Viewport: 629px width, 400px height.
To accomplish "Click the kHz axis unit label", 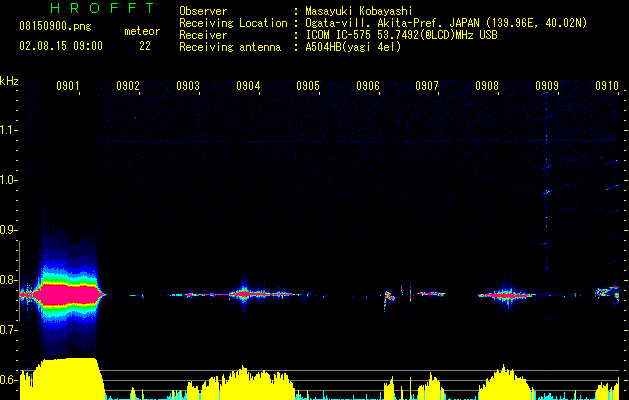I will [9, 81].
